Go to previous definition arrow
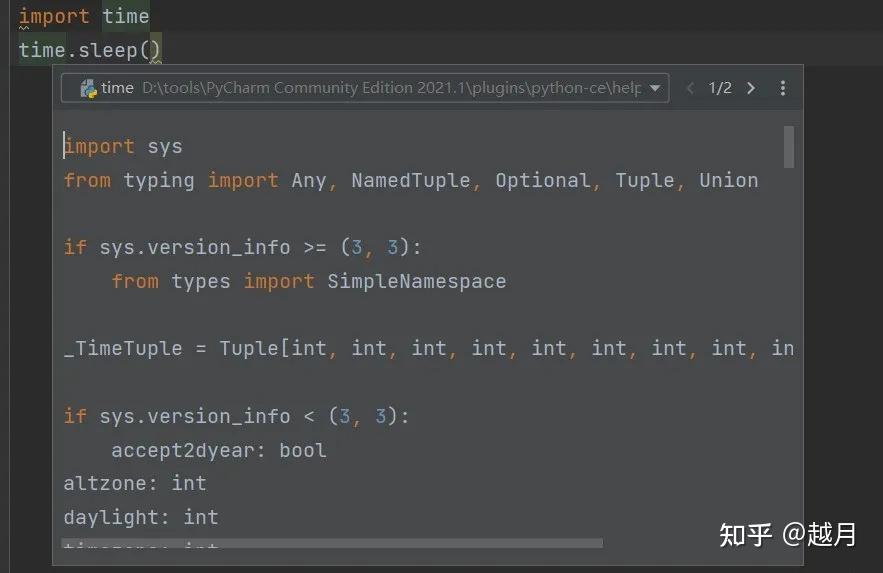This screenshot has height=573, width=883. tap(690, 88)
